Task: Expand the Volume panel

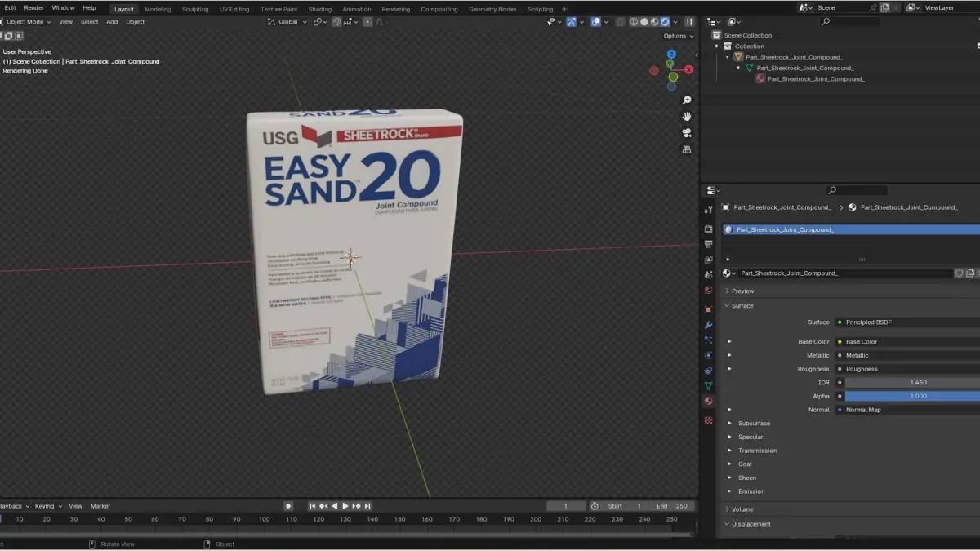Action: tap(728, 509)
